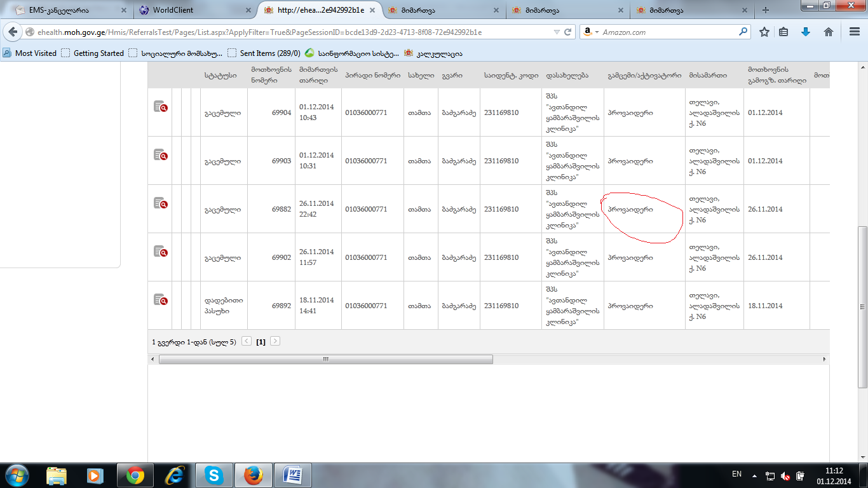
Task: Click the Amazon.com search field
Action: tap(667, 32)
